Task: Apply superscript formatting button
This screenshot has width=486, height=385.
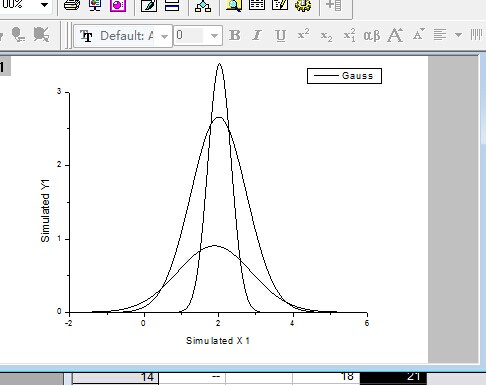Action: 303,34
